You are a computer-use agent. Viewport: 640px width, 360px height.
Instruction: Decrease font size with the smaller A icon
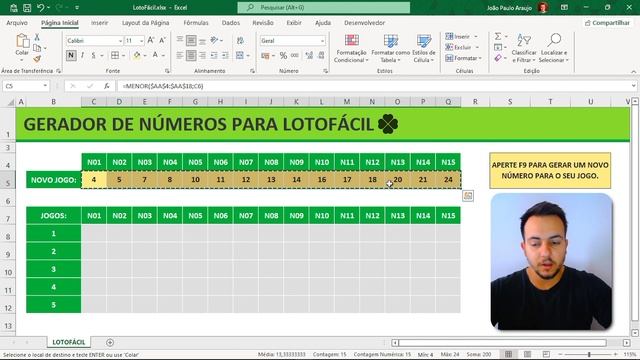[162, 40]
